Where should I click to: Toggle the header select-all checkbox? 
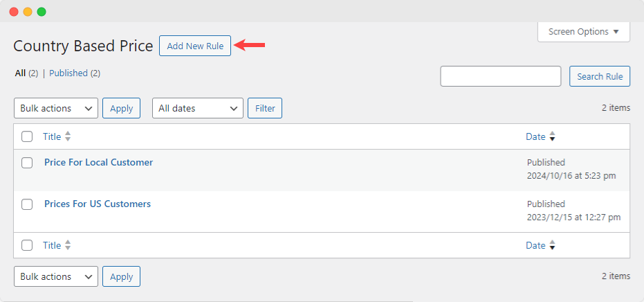[x=27, y=136]
